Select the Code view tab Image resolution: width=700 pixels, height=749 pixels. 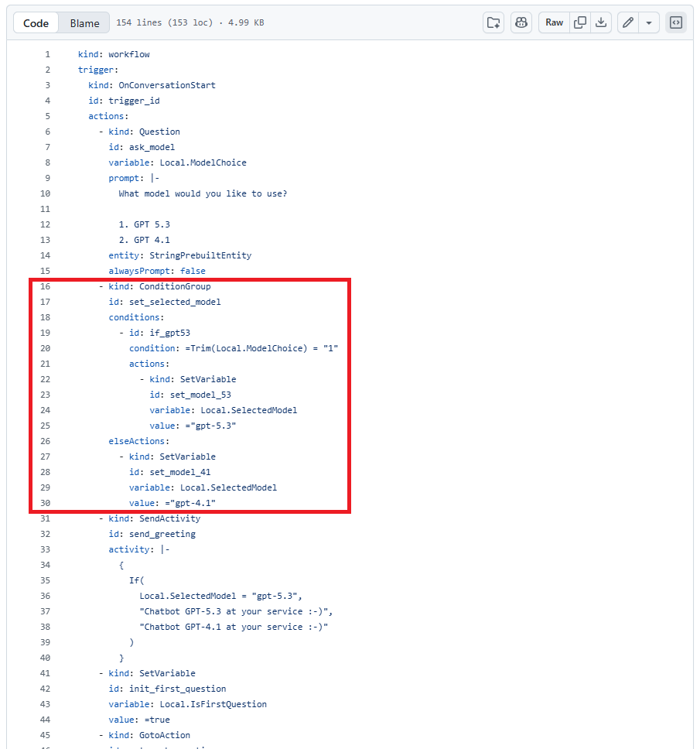[x=36, y=23]
